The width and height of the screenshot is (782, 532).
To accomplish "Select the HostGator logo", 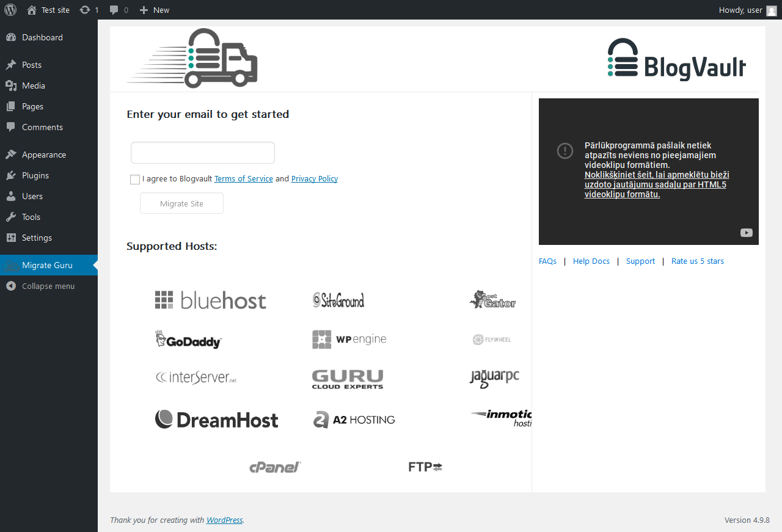I will (493, 299).
